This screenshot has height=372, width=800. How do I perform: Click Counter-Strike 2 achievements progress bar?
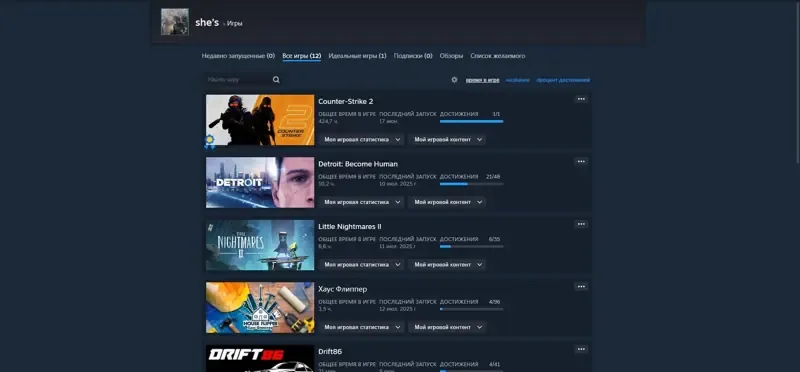(x=471, y=121)
